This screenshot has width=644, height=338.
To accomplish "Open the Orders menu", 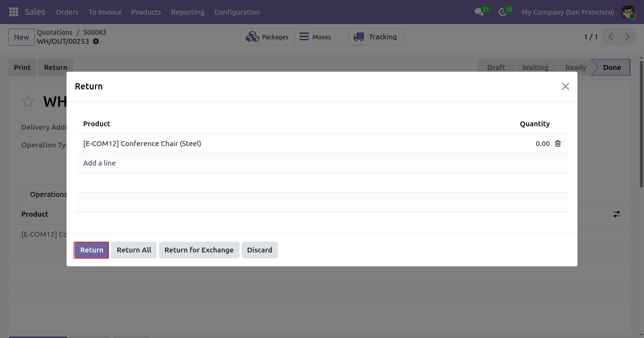I will (x=67, y=12).
